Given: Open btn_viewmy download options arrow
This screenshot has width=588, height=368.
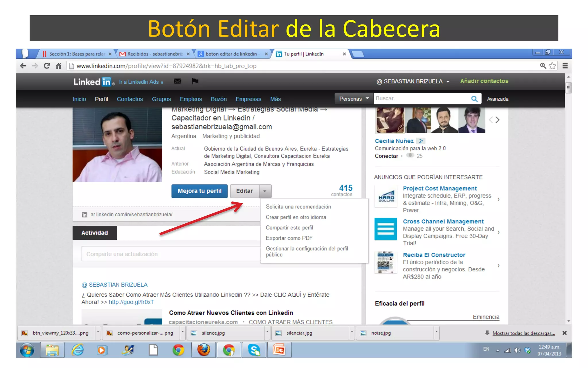Looking at the screenshot, I should click(98, 332).
